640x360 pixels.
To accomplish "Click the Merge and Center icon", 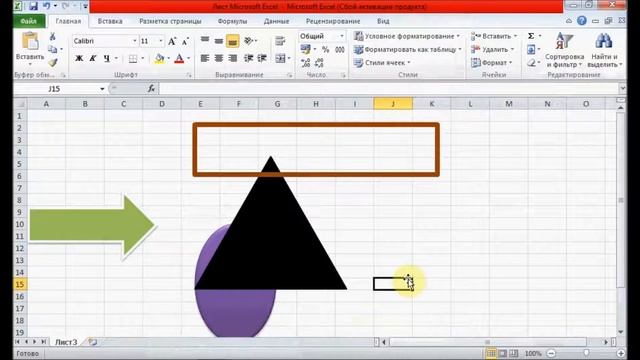I will click(x=280, y=58).
